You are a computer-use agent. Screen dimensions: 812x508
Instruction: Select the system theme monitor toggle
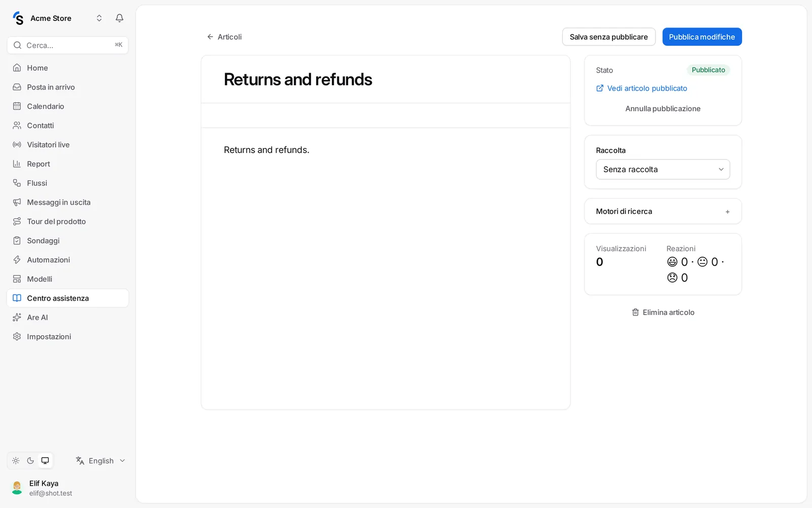(45, 461)
